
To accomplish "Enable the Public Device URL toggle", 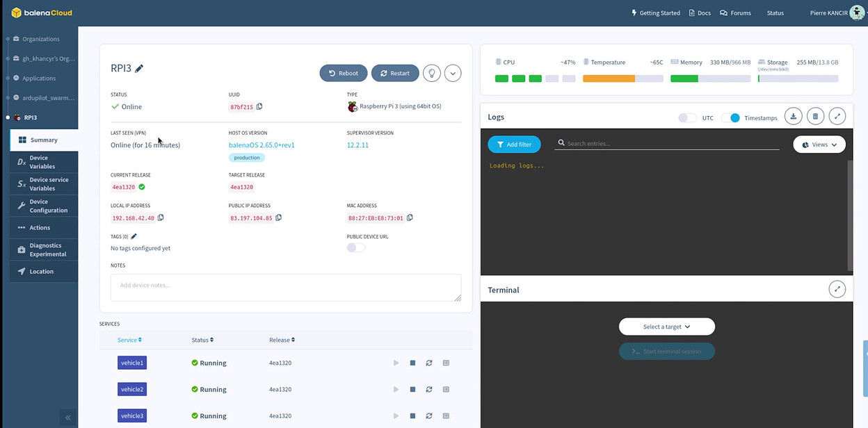I will click(x=355, y=247).
